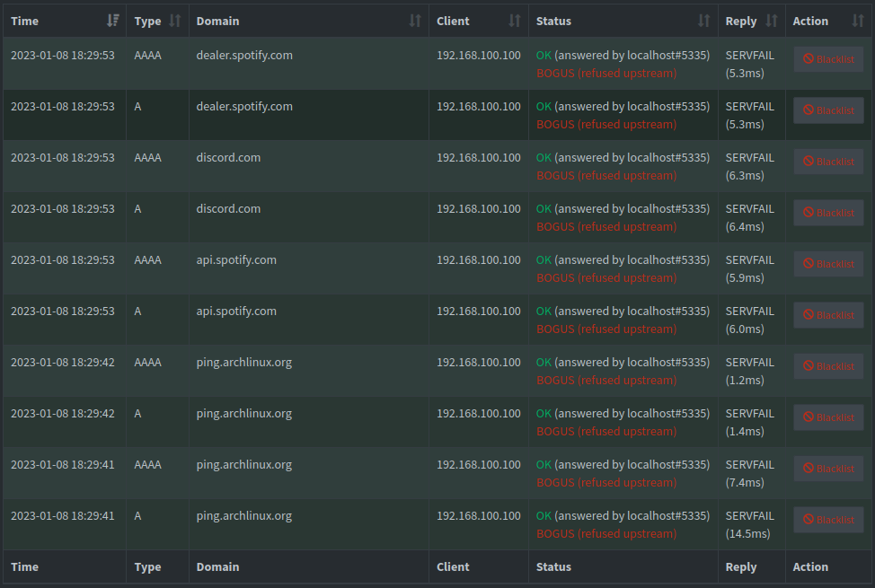Click discord.com domain in the AAAA row
Viewport: 875px width, 588px height.
(x=228, y=157)
